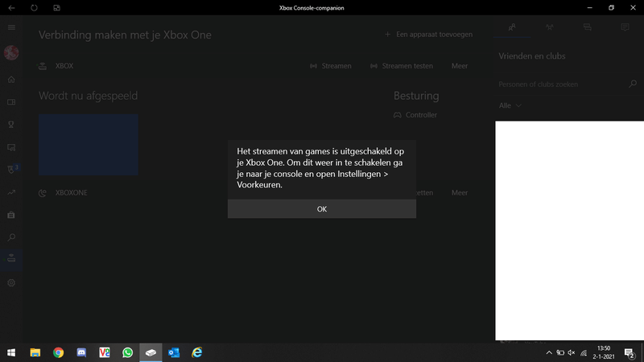Image resolution: width=644 pixels, height=362 pixels.
Task: Open Search in the sidebar
Action: 11,237
